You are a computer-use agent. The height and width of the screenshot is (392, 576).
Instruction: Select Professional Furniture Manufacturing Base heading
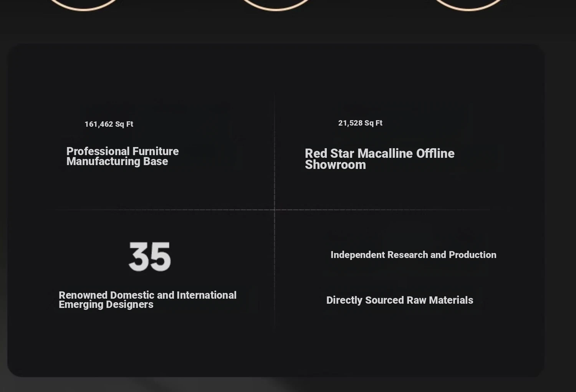click(x=122, y=156)
